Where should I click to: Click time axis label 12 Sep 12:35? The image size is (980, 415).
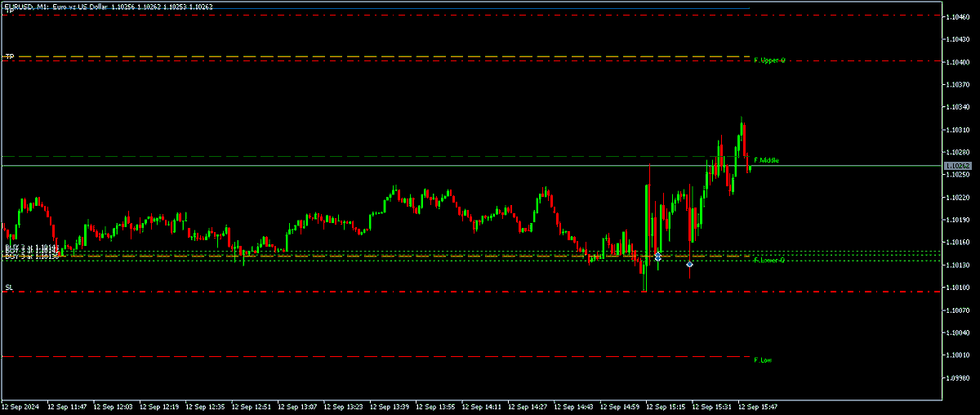coord(205,406)
